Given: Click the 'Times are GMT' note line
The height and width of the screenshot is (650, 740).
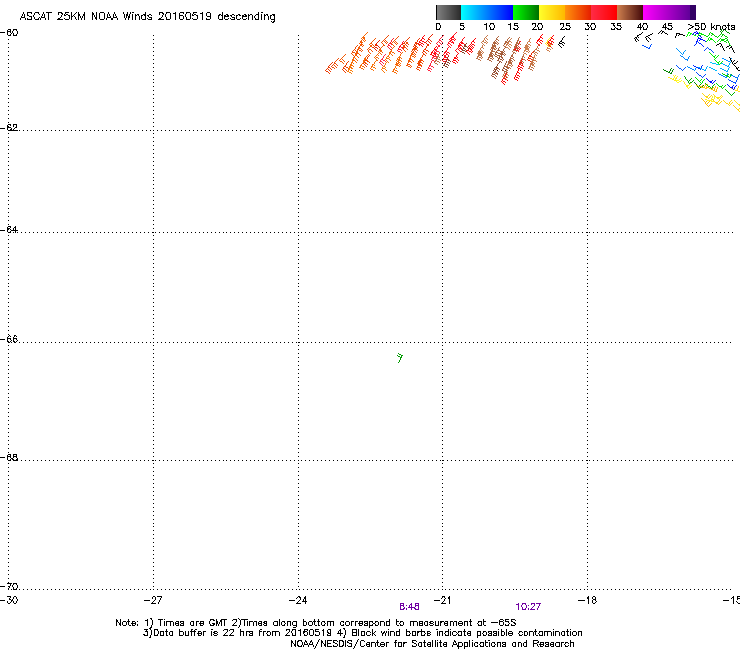Looking at the screenshot, I should [x=316, y=623].
